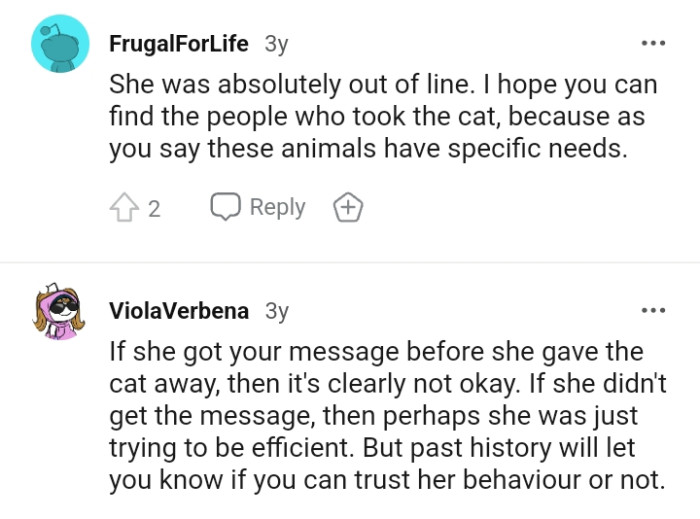Click the 3y timestamp beside FrugalForLife
Screen dimensions: 700x519
275,44
